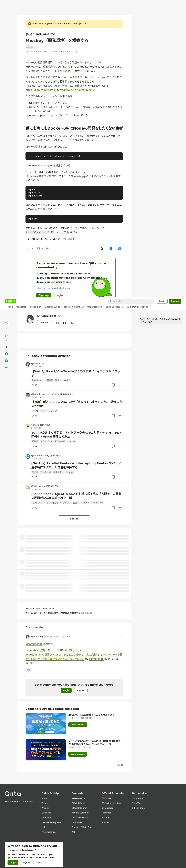Open the author's RSS feed icon

pos(72,323)
